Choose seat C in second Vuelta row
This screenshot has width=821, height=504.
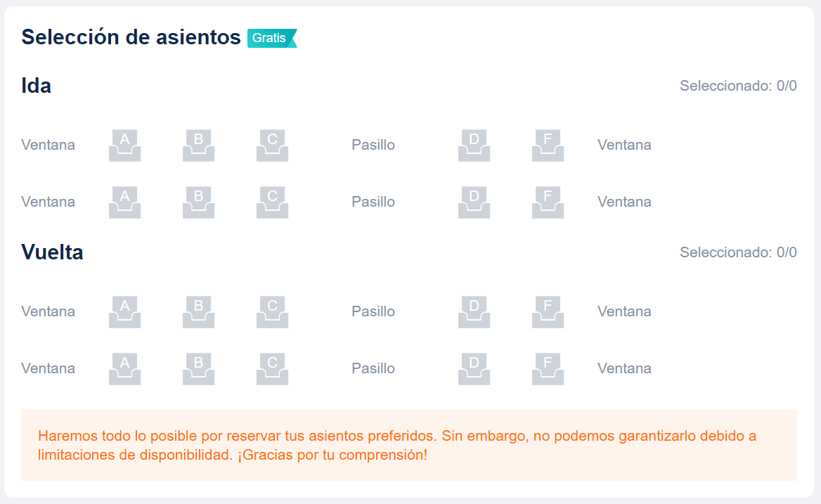click(x=272, y=369)
